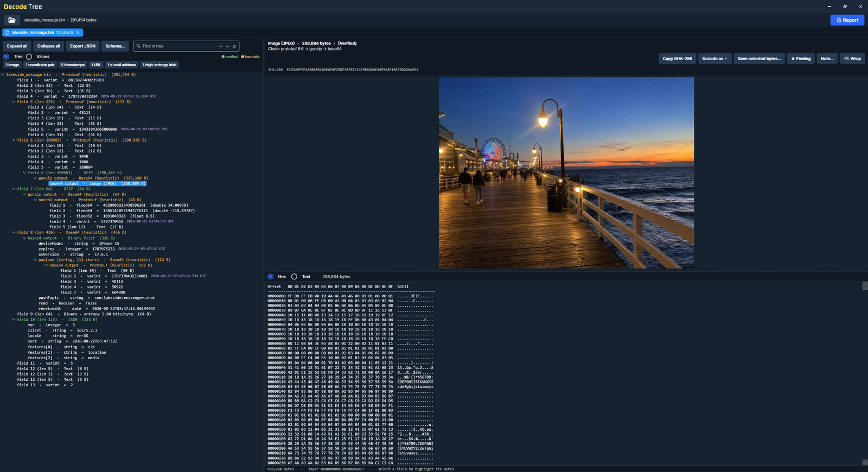Viewport: 868px width, 472px height.
Task: Jump to next match with the down arrow
Action: coord(227,46)
